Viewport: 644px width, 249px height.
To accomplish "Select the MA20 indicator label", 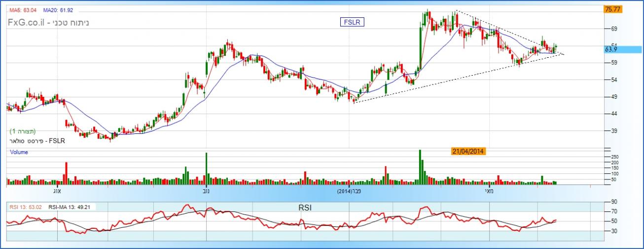I will 57,9.
